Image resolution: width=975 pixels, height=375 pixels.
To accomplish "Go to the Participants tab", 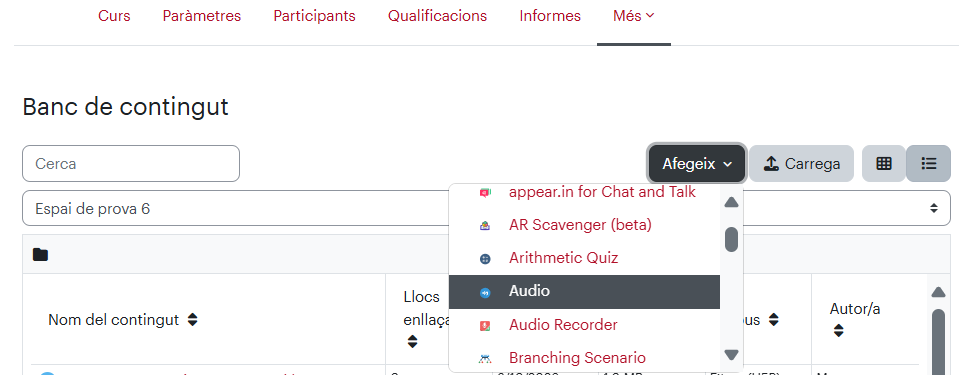I will coord(315,16).
